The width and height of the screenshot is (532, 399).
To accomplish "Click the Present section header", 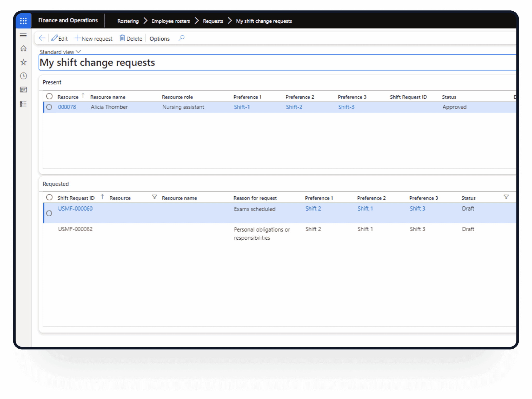I will click(52, 82).
